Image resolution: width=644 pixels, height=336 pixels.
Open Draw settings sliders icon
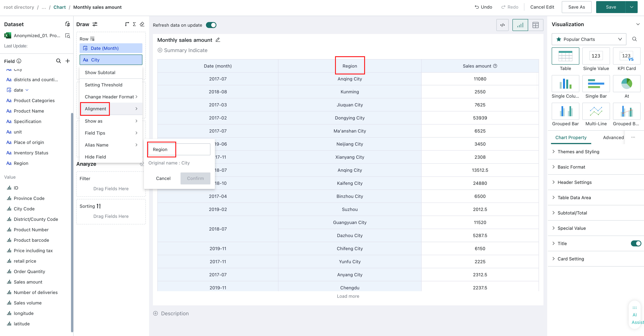[x=95, y=24]
